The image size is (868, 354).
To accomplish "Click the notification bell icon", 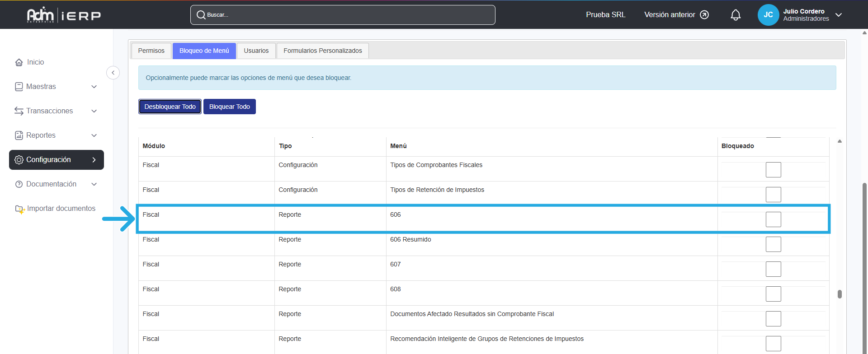I will click(736, 15).
